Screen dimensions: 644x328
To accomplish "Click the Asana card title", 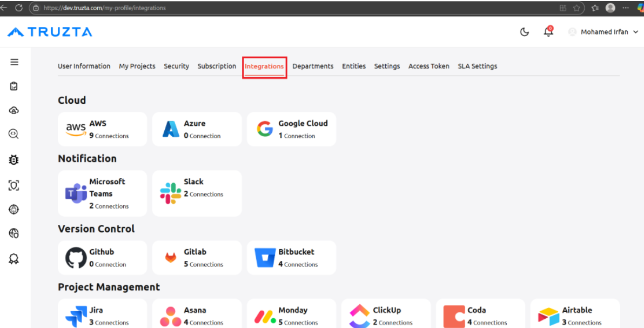I will click(x=194, y=310).
